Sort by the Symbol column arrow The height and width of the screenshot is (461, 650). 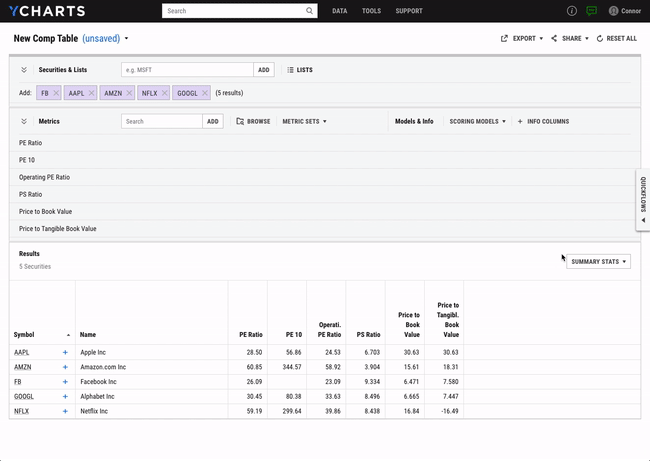click(68, 335)
